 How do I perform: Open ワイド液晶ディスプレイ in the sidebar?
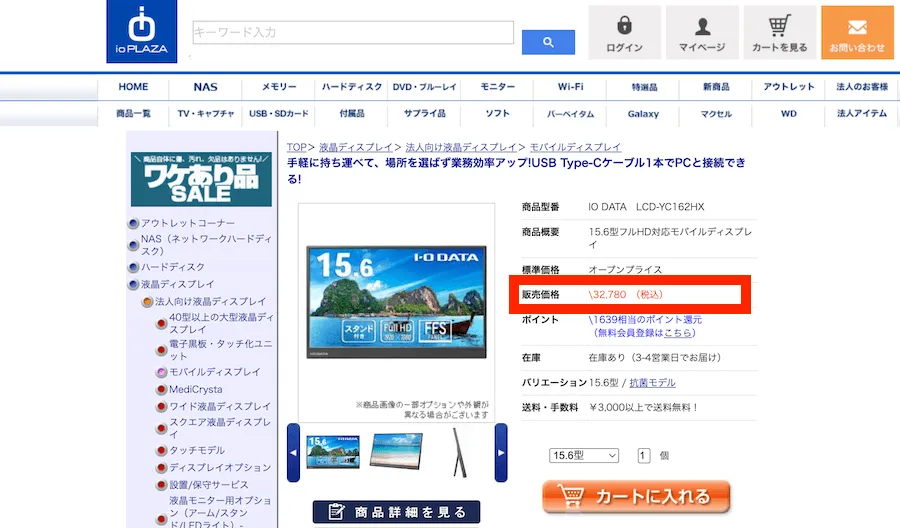click(x=220, y=406)
